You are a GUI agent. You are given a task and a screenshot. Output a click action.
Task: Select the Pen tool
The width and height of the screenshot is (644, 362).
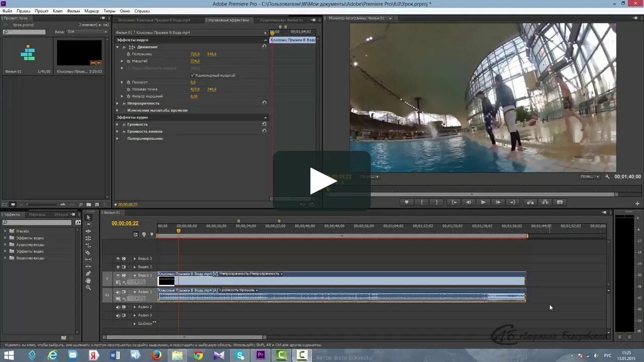88,274
